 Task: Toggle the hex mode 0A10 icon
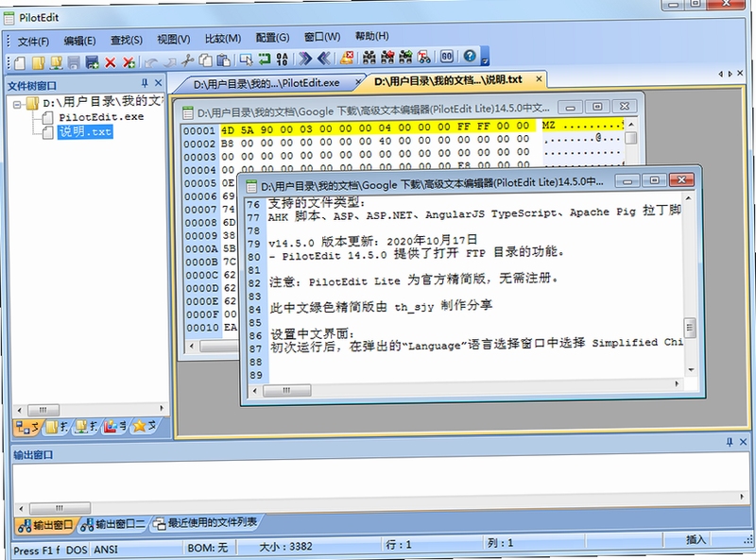pos(282,59)
